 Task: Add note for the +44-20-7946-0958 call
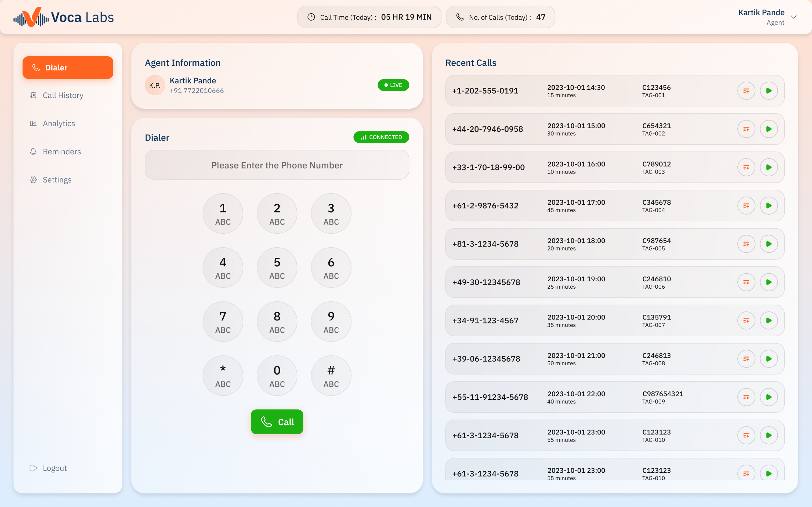pyautogui.click(x=746, y=129)
